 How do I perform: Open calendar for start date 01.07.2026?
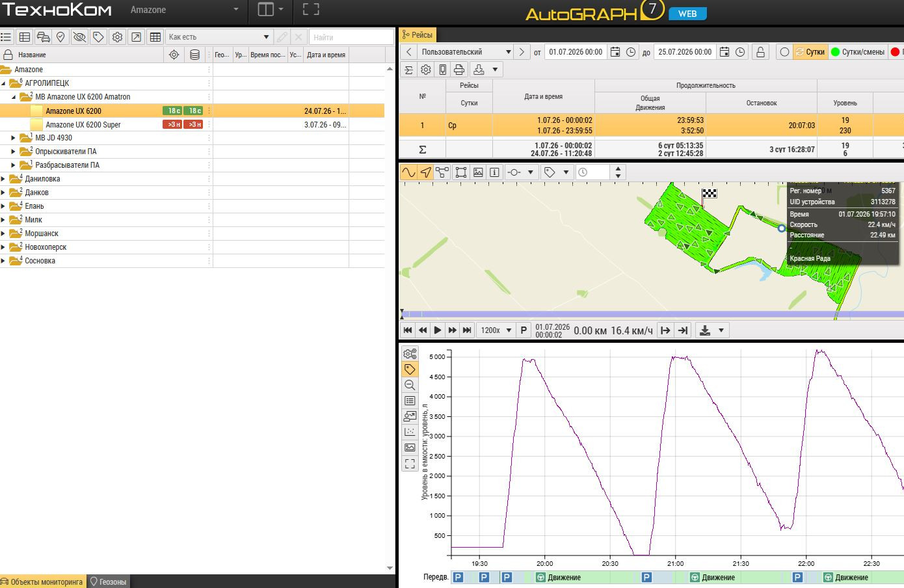tap(615, 52)
